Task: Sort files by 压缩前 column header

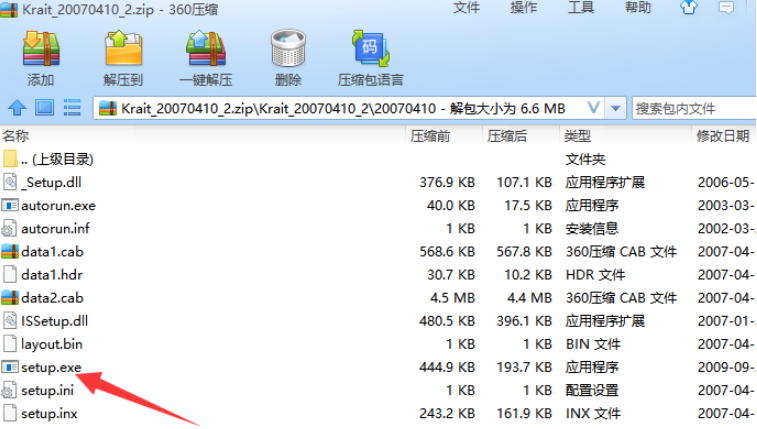Action: click(430, 135)
